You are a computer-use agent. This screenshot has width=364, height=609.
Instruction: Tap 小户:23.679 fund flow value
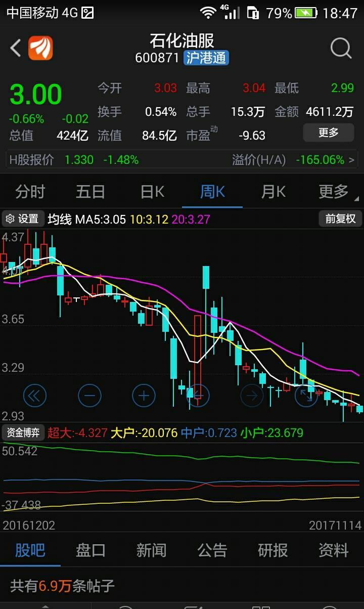pyautogui.click(x=271, y=433)
